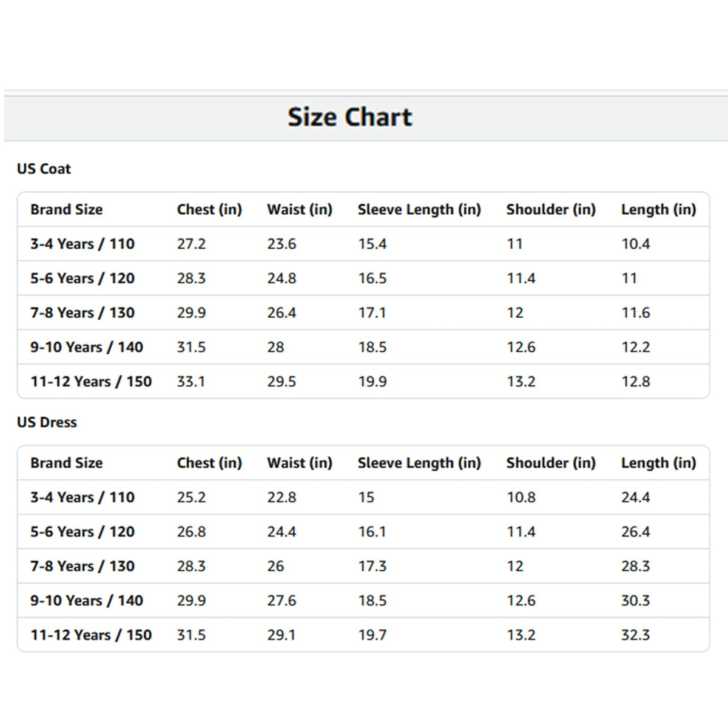Click Sleeve Length (in) header in dress table

pyautogui.click(x=419, y=463)
